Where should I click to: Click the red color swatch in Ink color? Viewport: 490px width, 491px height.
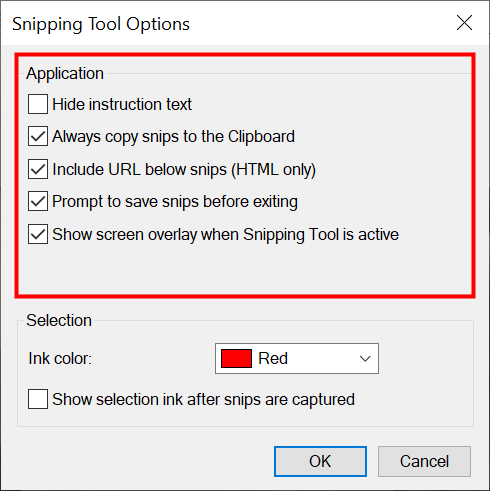[x=236, y=358]
